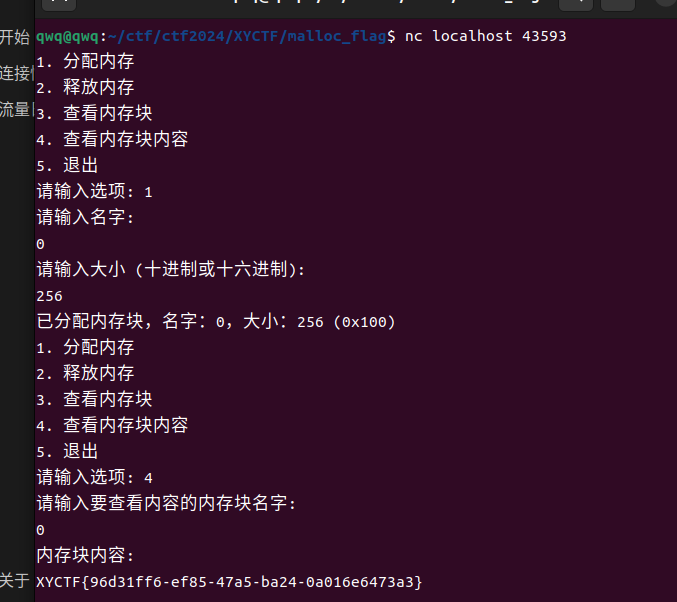Click the '请输入大小 (十进制或十六进制)' prompt line
Viewport: 677px width, 602px height.
click(171, 269)
